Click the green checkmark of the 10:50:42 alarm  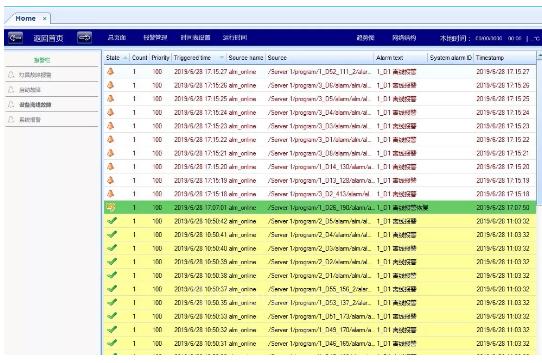coord(112,221)
